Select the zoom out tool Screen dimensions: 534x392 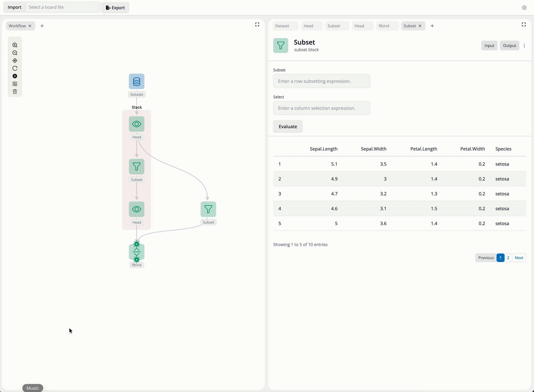click(15, 53)
